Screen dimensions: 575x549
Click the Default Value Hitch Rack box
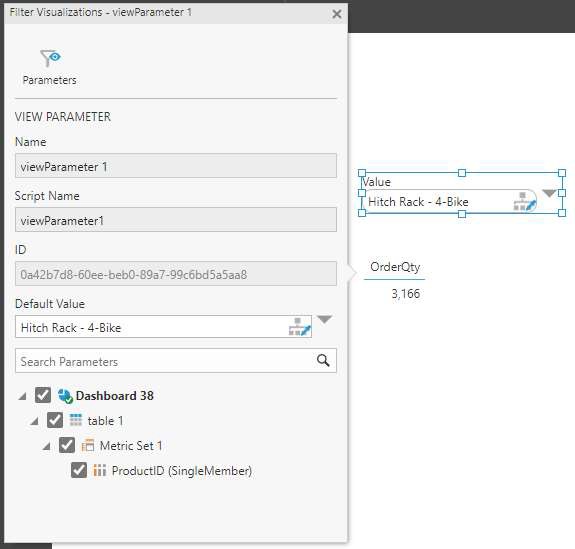point(163,327)
